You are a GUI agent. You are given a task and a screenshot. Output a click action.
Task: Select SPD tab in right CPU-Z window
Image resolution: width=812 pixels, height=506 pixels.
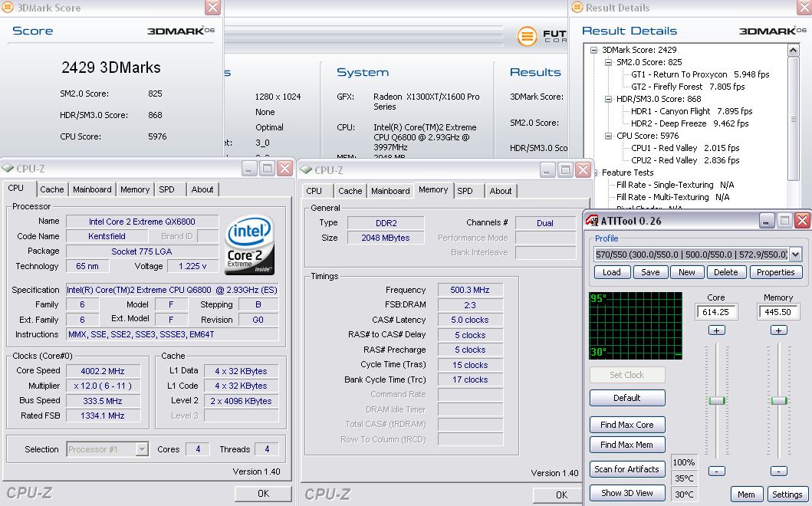click(465, 191)
